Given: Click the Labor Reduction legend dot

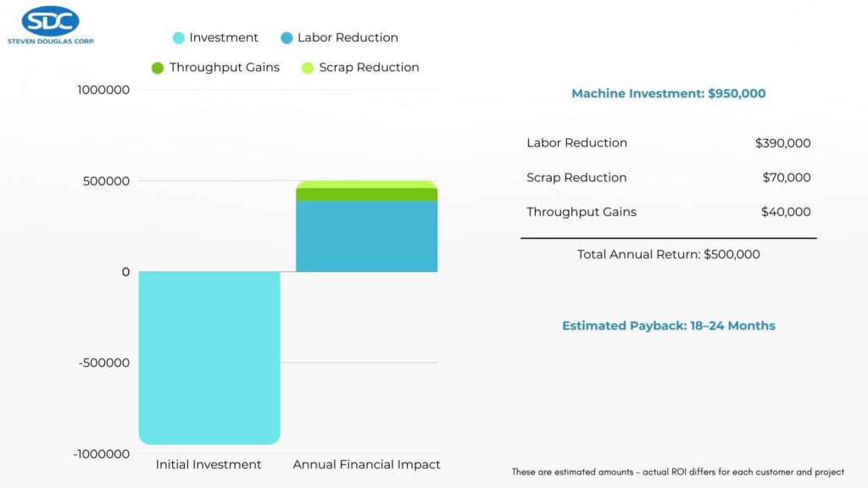Looking at the screenshot, I should coord(287,38).
